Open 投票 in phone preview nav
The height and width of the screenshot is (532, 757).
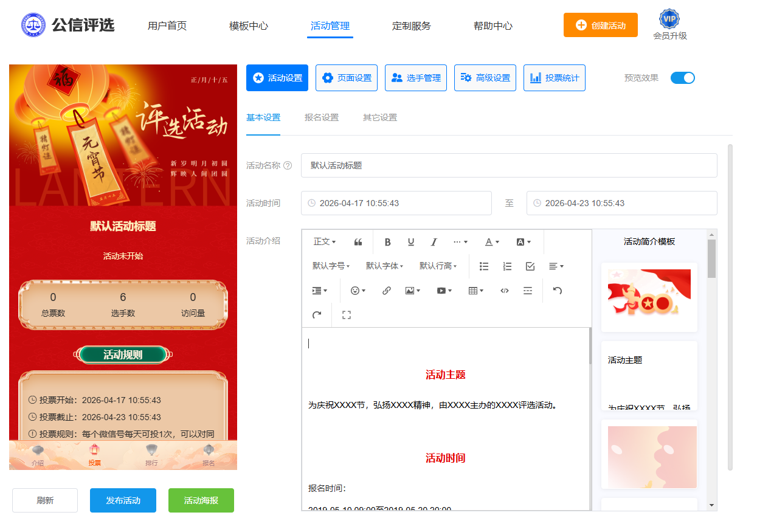[94, 455]
